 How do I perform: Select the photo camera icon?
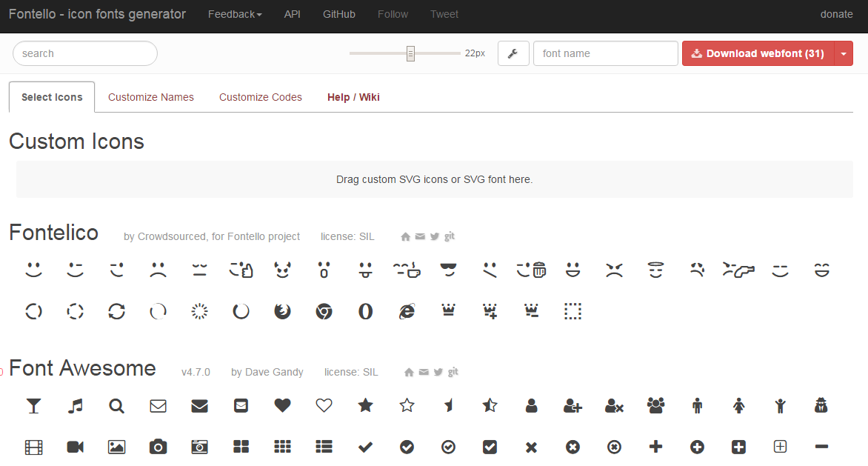point(158,447)
